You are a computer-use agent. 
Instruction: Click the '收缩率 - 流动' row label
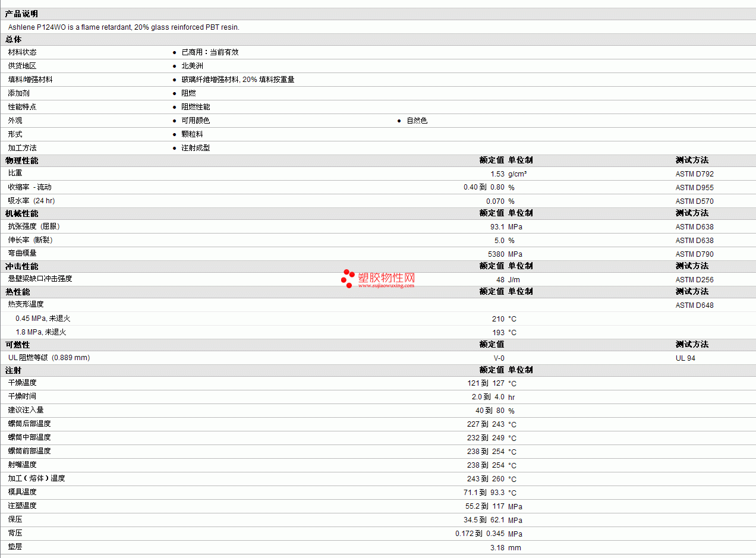[x=30, y=187]
